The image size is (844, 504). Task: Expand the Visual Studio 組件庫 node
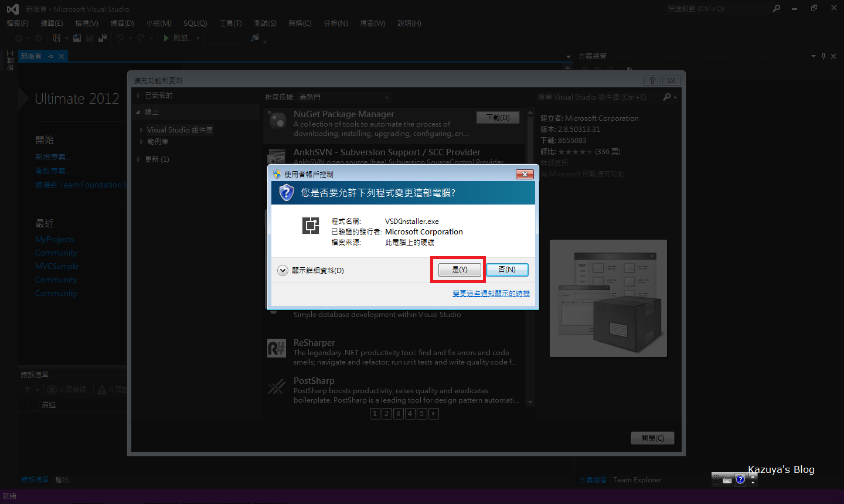tap(141, 130)
